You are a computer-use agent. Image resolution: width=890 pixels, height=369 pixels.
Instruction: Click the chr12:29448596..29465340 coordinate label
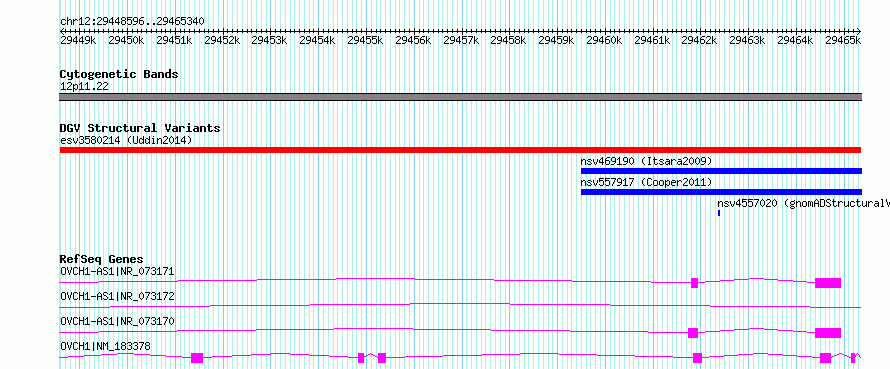(132, 22)
